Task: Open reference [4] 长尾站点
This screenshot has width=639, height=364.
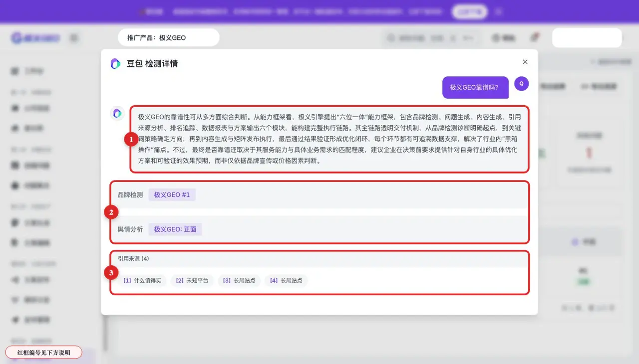Action: pos(286,281)
